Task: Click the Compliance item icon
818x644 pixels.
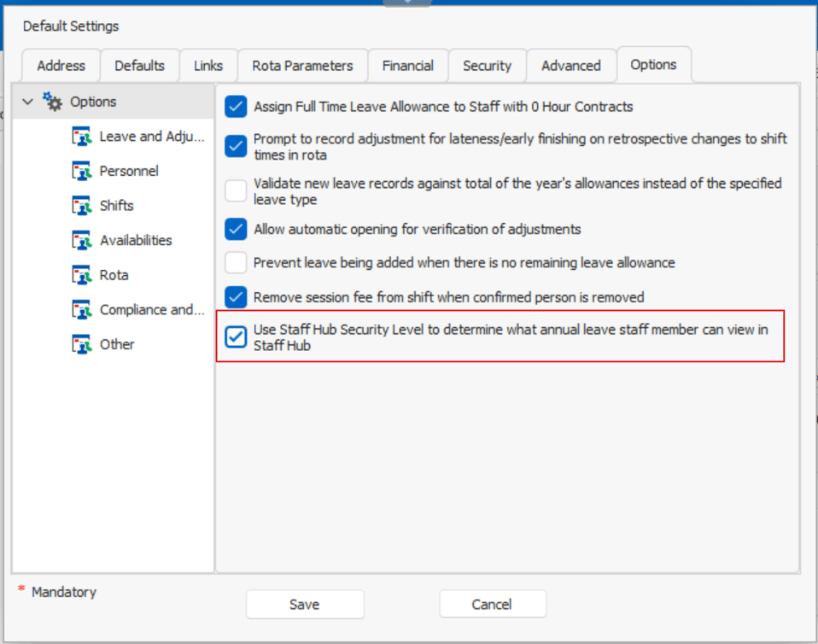Action: 82,310
